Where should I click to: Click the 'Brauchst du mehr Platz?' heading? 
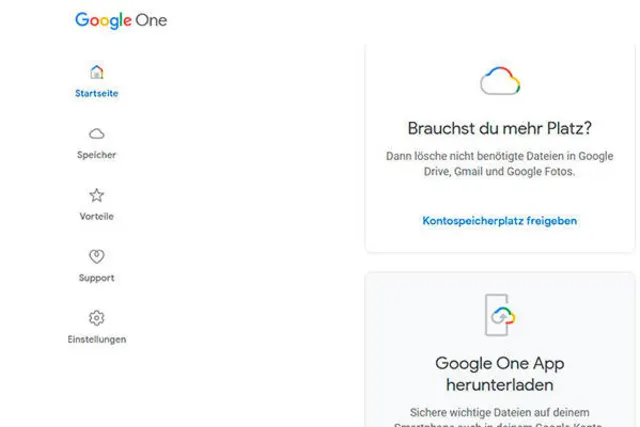pyautogui.click(x=500, y=128)
